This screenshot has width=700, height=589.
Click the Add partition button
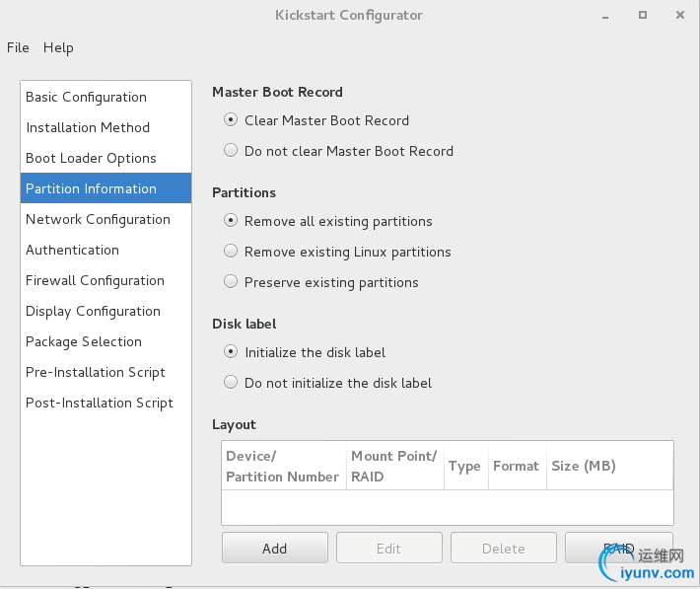click(274, 549)
